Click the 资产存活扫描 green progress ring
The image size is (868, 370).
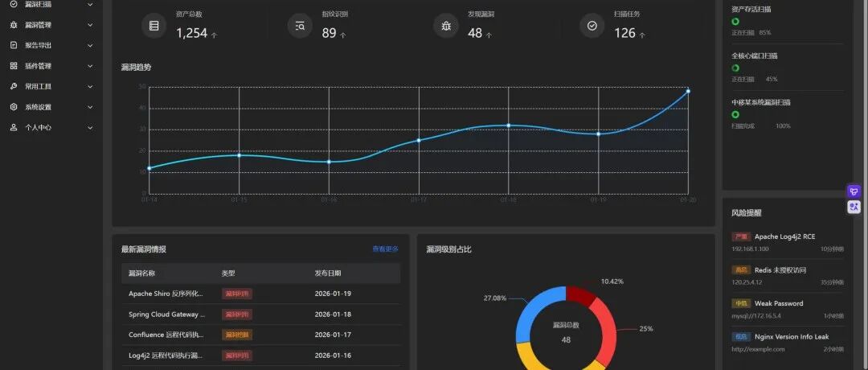pyautogui.click(x=735, y=22)
